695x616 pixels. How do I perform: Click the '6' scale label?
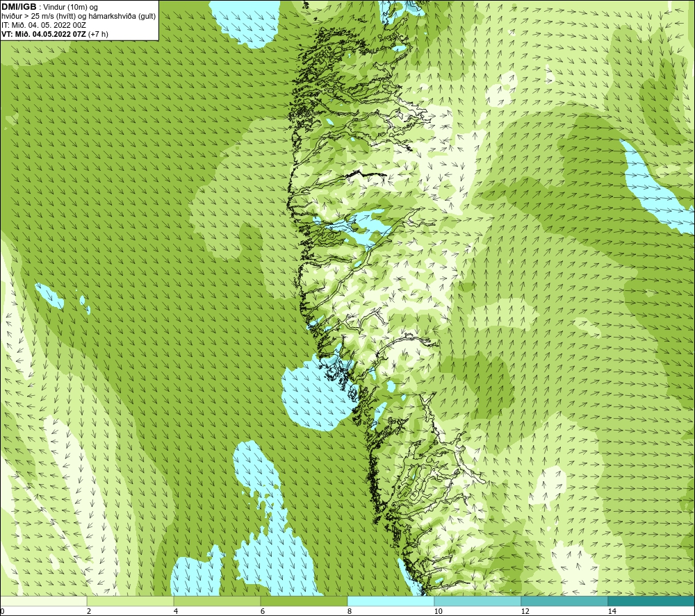click(263, 611)
